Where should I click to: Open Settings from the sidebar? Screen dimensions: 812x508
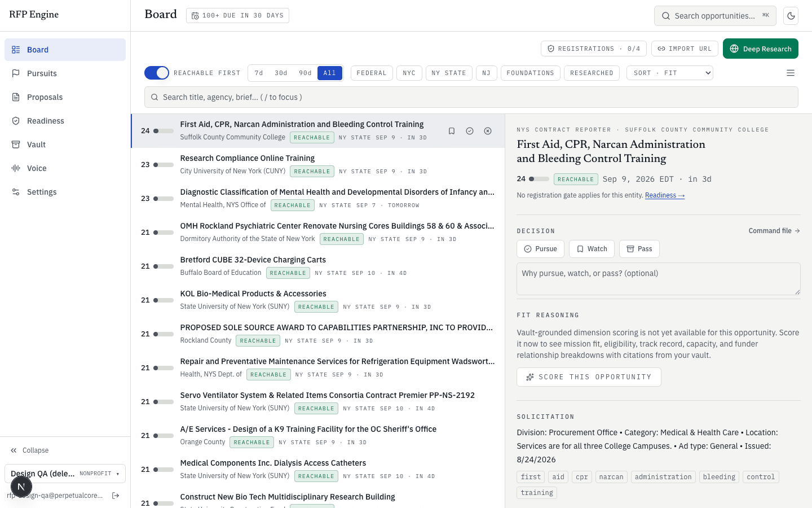pyautogui.click(x=65, y=192)
